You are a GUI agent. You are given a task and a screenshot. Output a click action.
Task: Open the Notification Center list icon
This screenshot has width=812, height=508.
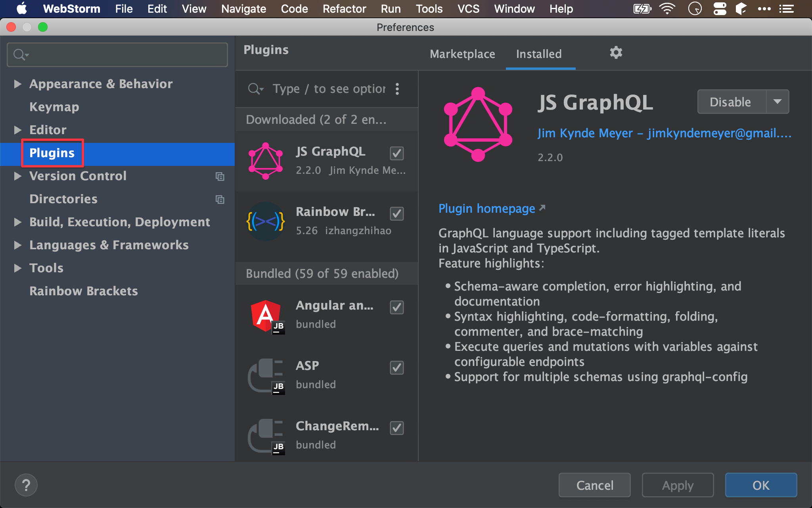coord(786,9)
